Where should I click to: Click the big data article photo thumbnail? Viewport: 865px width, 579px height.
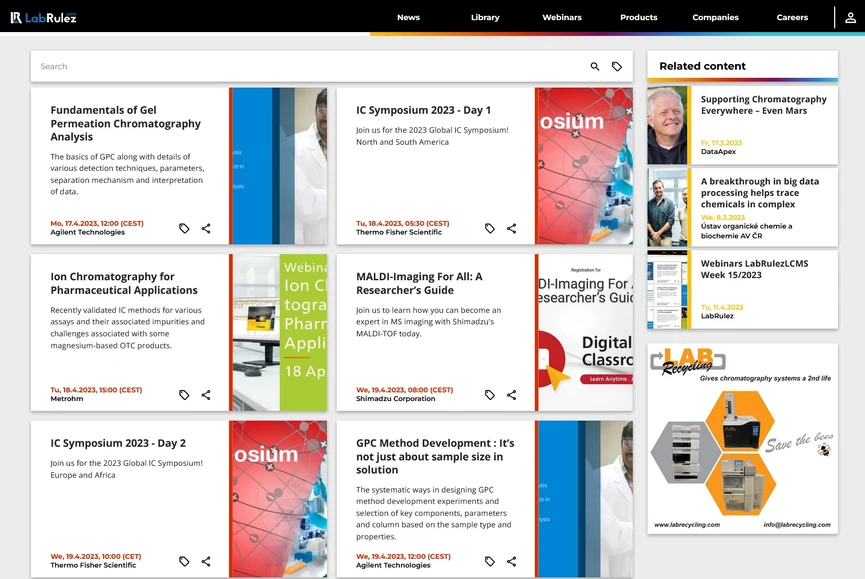click(667, 207)
